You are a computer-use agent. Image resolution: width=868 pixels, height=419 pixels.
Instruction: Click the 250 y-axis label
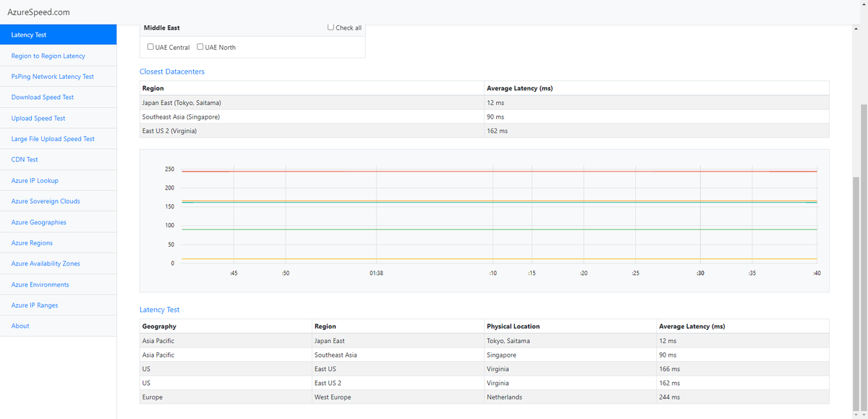pyautogui.click(x=169, y=169)
